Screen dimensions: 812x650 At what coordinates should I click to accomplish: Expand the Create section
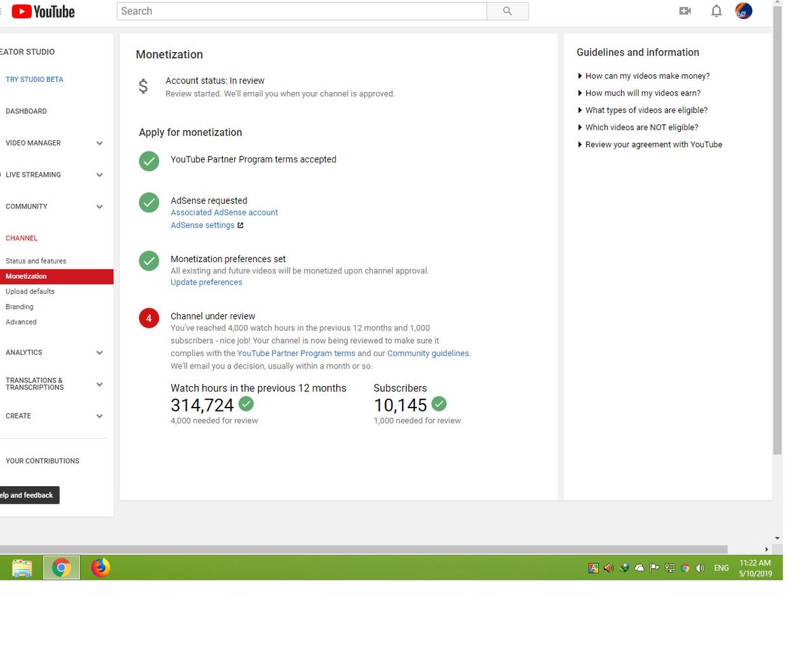coord(99,416)
